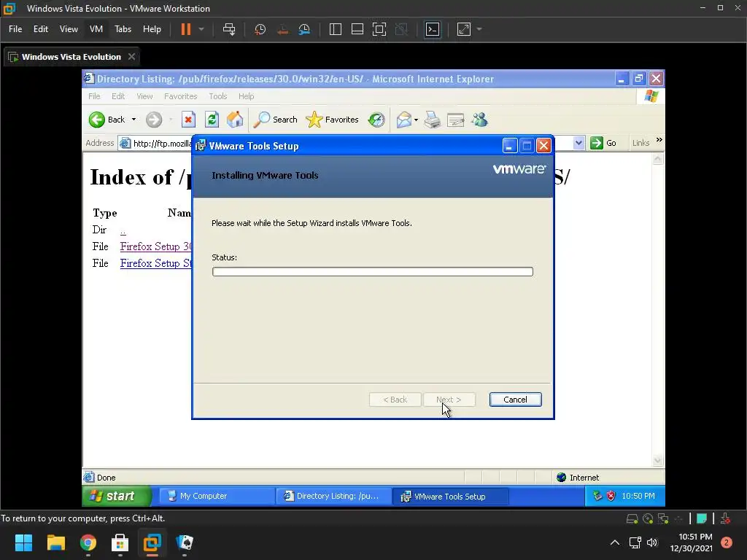747x560 pixels.
Task: Click the Stop loading icon in Internet Explorer
Action: pos(189,120)
